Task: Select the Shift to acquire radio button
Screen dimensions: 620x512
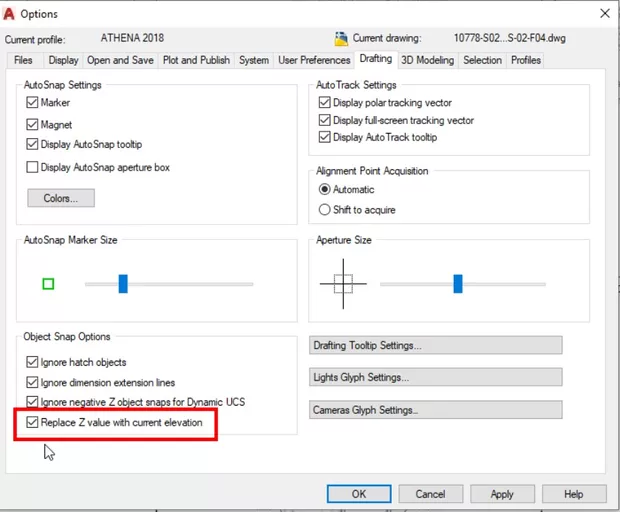Action: (324, 210)
